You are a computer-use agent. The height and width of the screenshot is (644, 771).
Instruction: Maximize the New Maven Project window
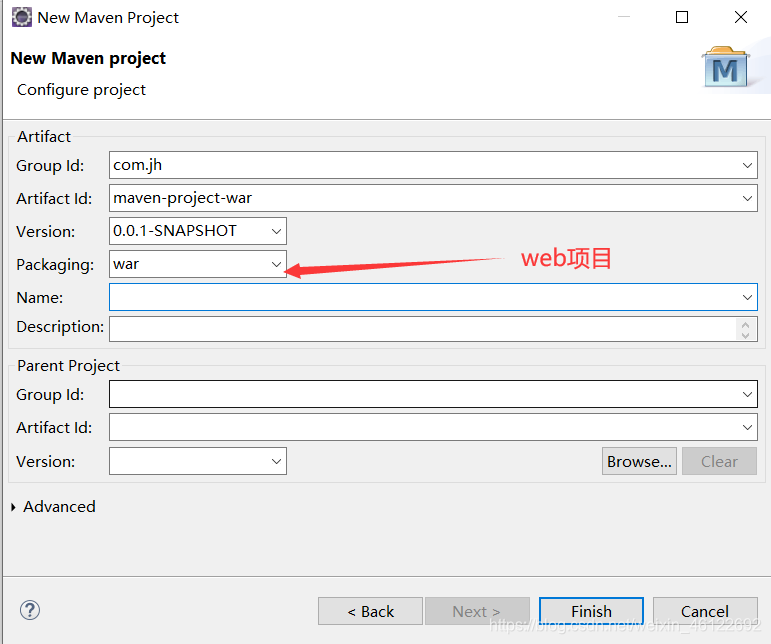(682, 17)
